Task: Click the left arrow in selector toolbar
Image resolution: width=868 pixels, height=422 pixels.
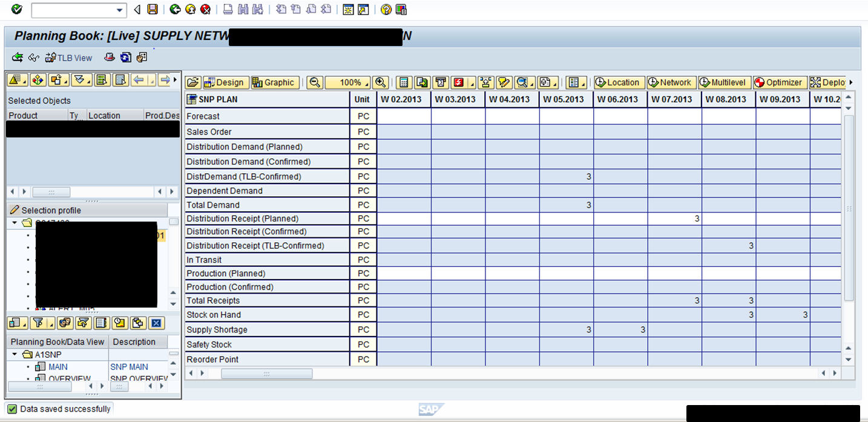Action: click(139, 80)
